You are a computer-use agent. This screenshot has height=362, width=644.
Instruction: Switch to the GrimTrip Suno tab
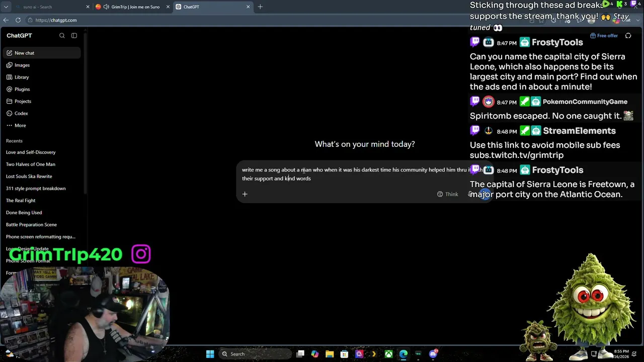pos(132,7)
